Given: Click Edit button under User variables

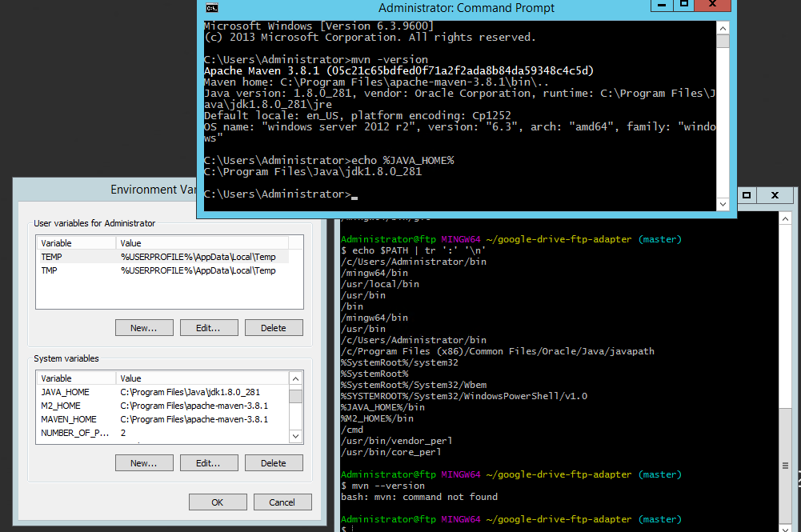Looking at the screenshot, I should 209,328.
